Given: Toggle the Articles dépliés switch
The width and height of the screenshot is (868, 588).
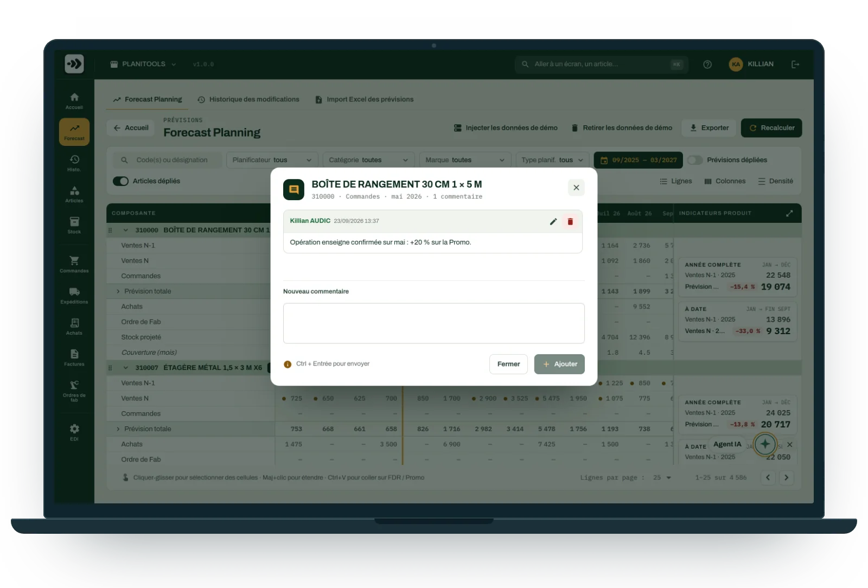Looking at the screenshot, I should (x=120, y=181).
